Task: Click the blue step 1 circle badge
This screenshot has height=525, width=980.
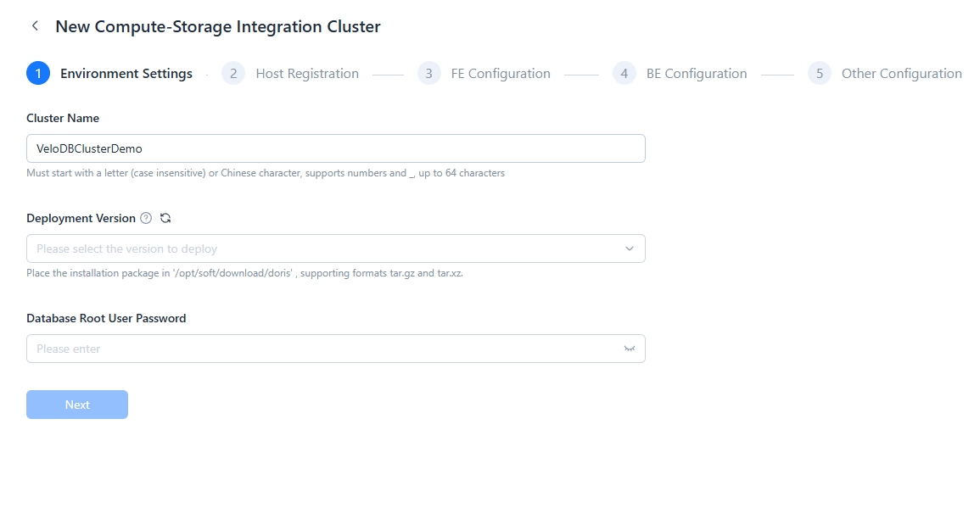Action: click(x=37, y=73)
